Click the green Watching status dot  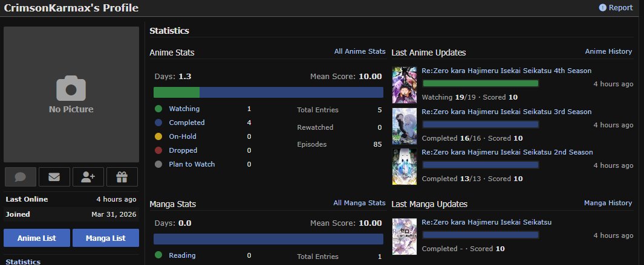(x=158, y=109)
